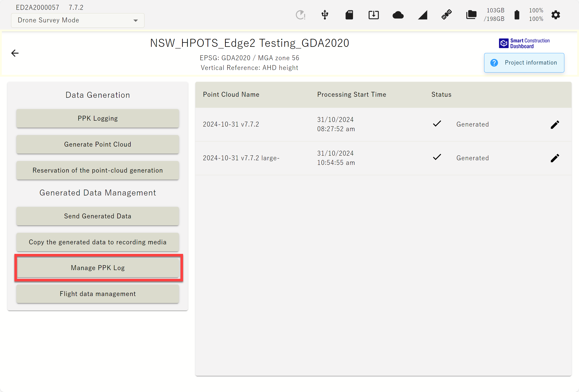Viewport: 579px width, 392px height.
Task: Click the PPK Logging button
Action: [98, 118]
